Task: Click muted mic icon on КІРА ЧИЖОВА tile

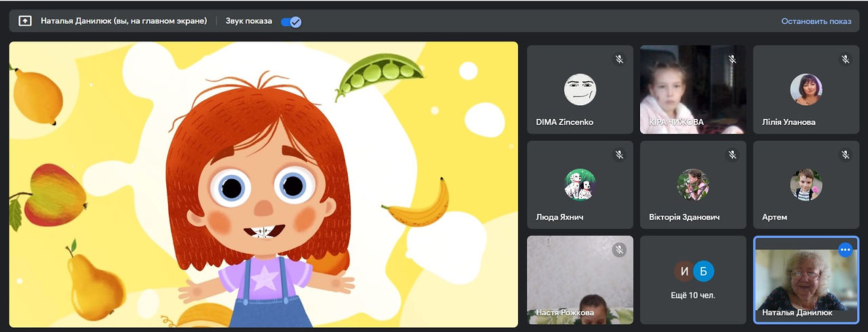Action: [x=732, y=60]
